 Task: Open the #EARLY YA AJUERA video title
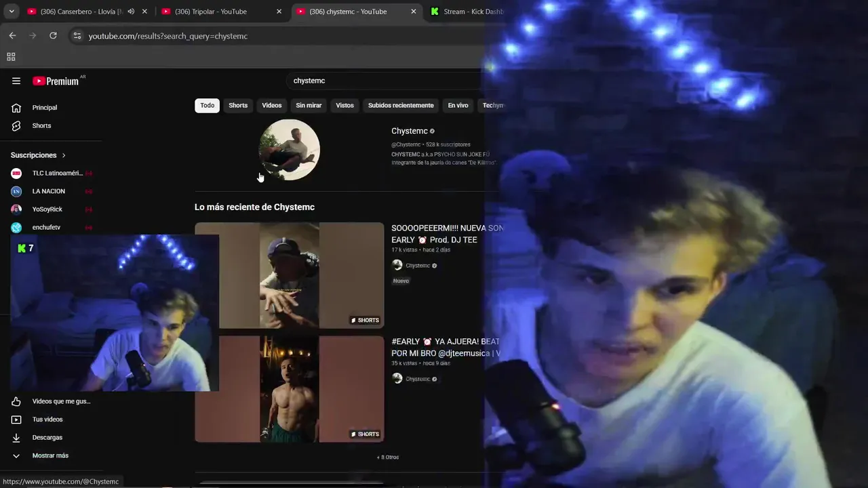point(446,347)
